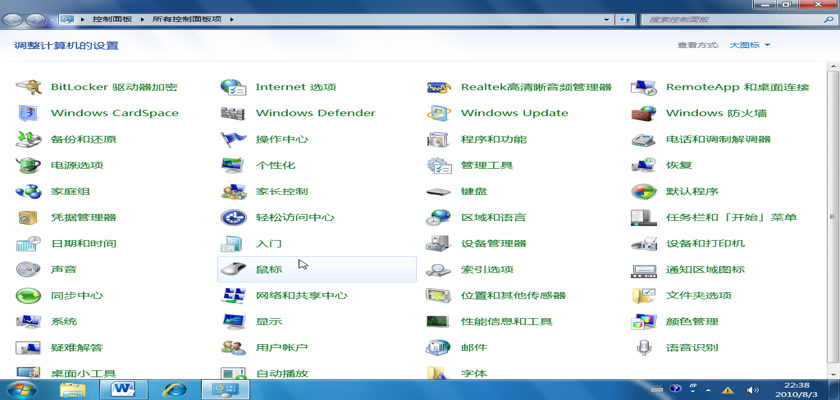
Task: Open 设备管理器 (Device Manager)
Action: pyautogui.click(x=438, y=243)
